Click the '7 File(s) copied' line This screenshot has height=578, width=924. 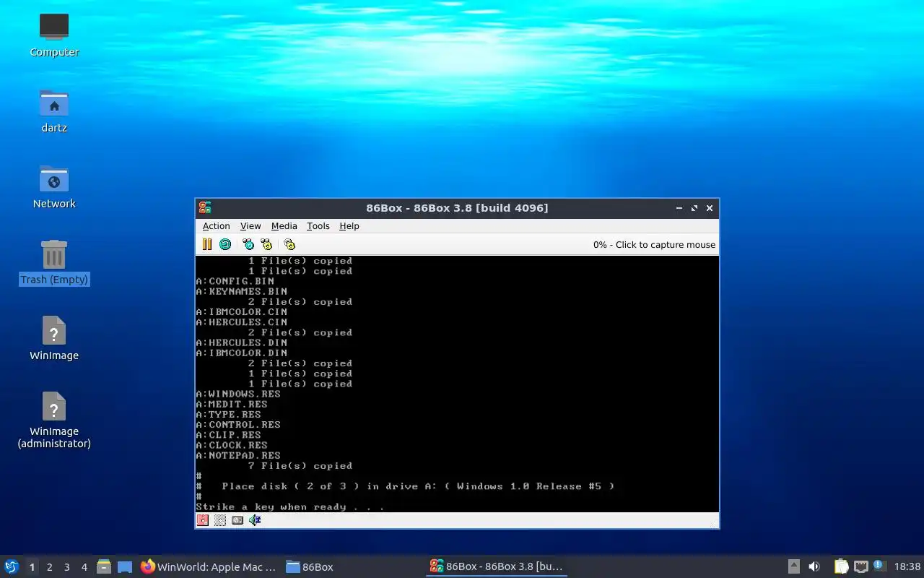300,466
